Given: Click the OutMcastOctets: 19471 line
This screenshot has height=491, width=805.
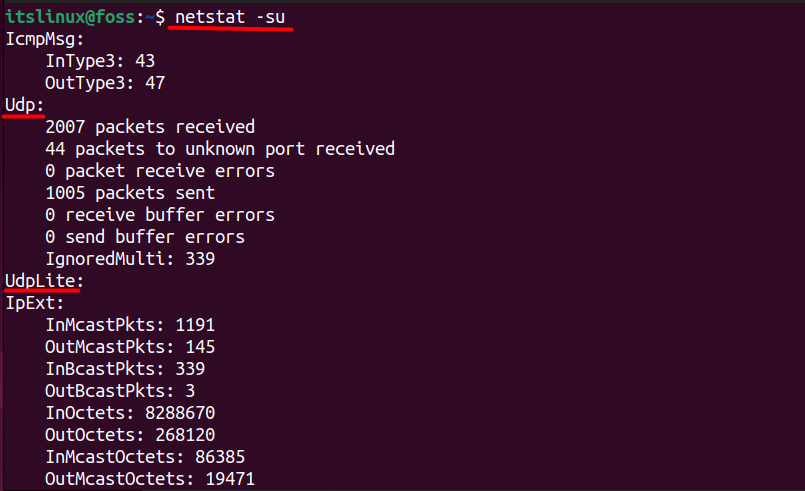Looking at the screenshot, I should (150, 479).
